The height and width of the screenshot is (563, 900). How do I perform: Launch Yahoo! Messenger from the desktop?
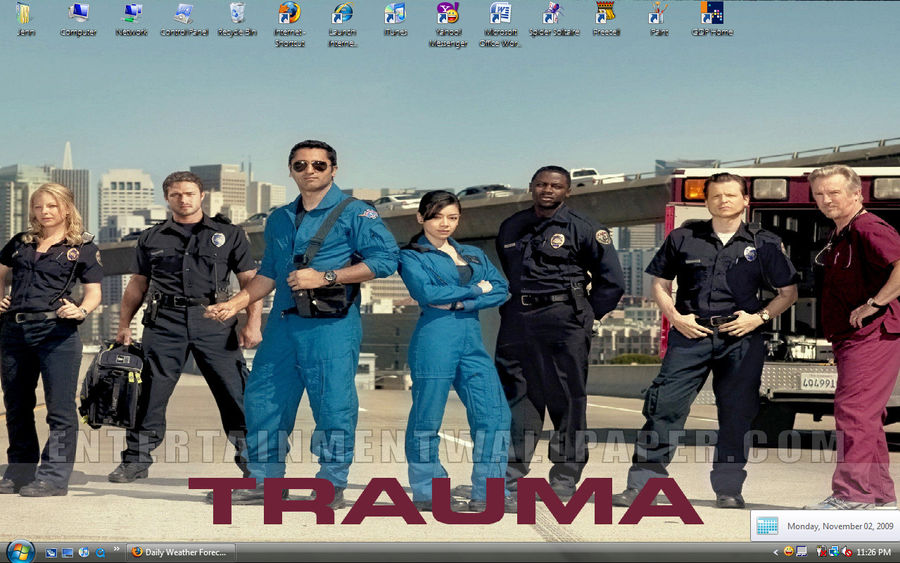tap(448, 24)
